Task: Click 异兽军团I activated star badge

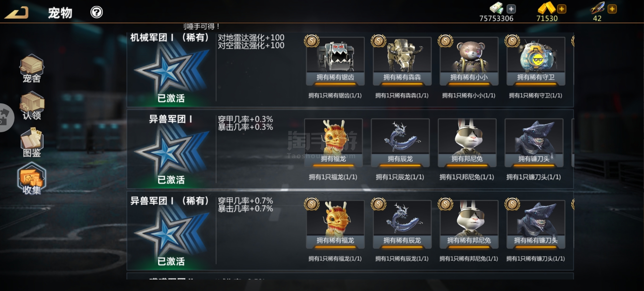Action: [171, 153]
